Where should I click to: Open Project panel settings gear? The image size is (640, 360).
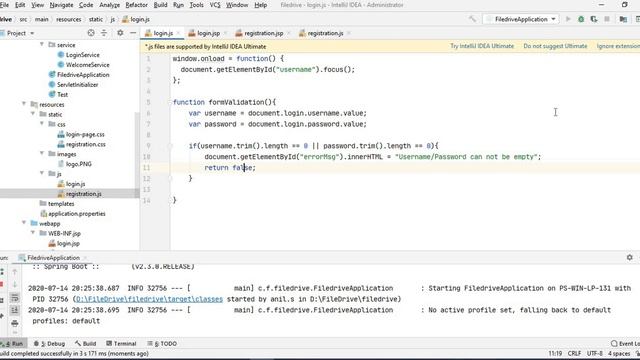120,33
